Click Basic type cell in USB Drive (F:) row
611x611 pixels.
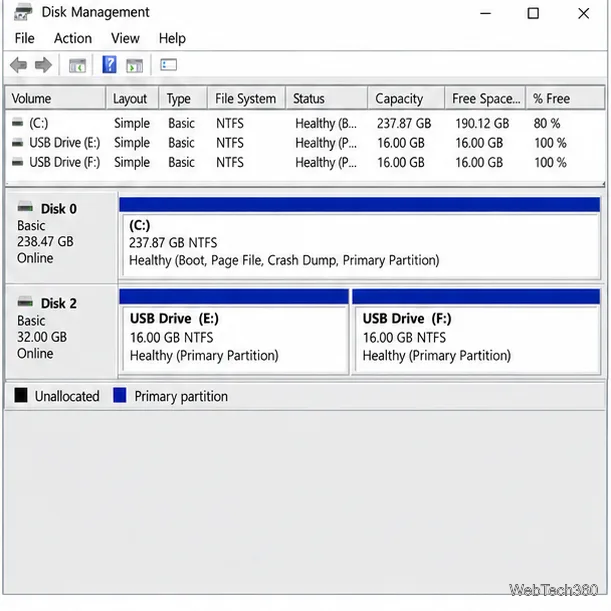[x=181, y=162]
